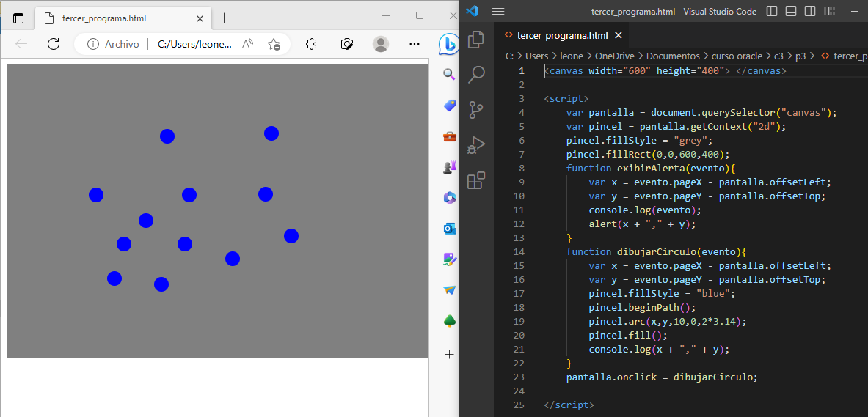Add this page to favorites
This screenshot has height=417, width=868.
tap(274, 44)
